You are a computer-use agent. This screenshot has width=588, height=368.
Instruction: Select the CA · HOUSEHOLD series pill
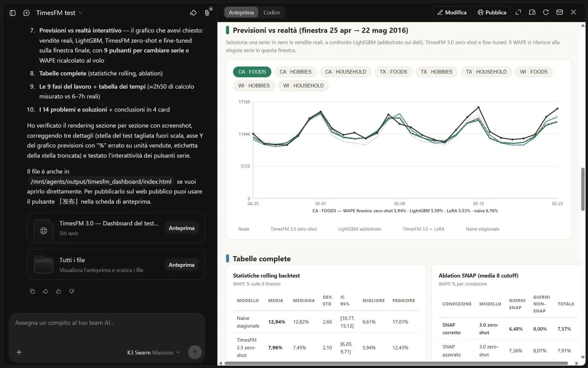(x=346, y=72)
